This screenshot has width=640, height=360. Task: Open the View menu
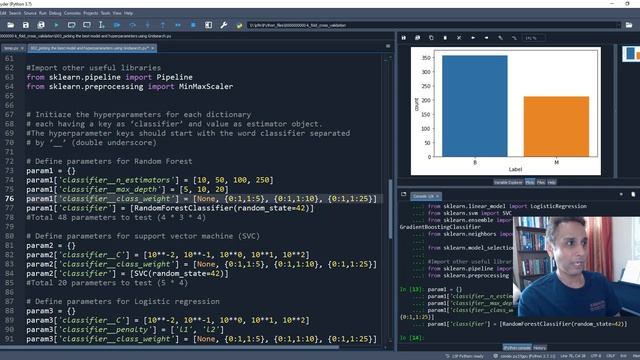[117, 13]
